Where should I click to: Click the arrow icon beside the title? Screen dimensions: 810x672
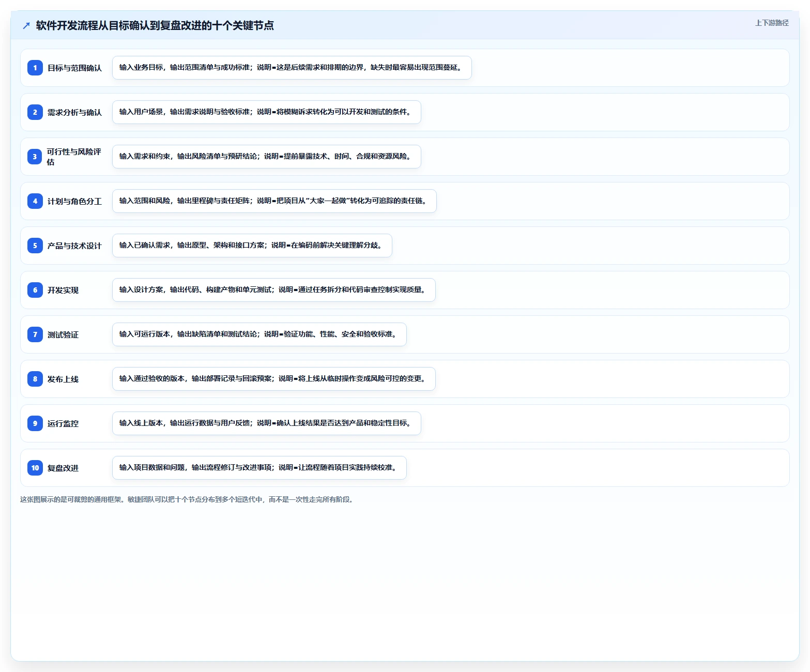[x=26, y=25]
